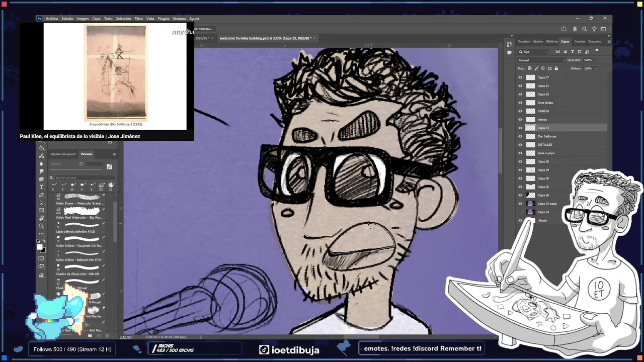Lock image pixels brush icon
The image size is (644, 362).
click(x=536, y=68)
